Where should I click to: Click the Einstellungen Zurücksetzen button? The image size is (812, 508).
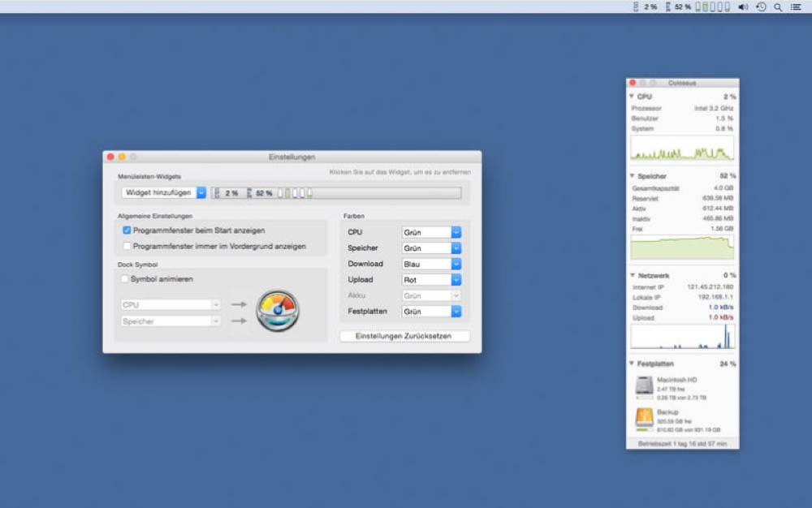pyautogui.click(x=404, y=336)
